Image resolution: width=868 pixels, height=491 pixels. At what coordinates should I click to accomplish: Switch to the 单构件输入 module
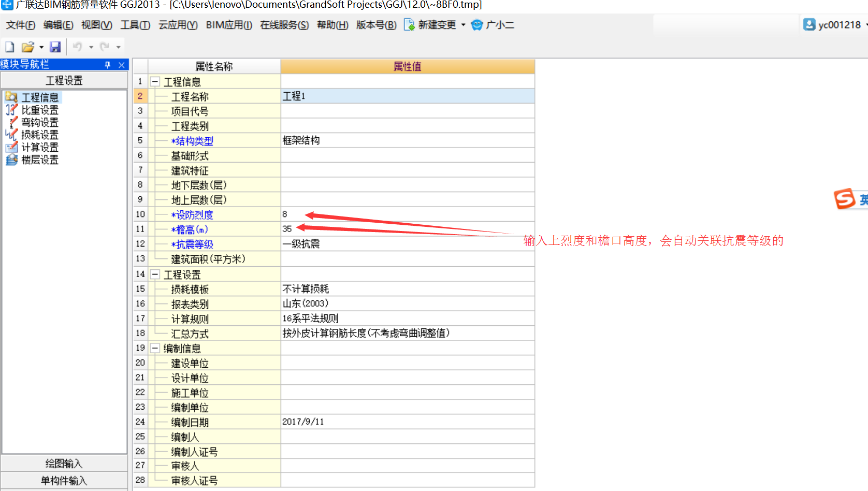64,481
